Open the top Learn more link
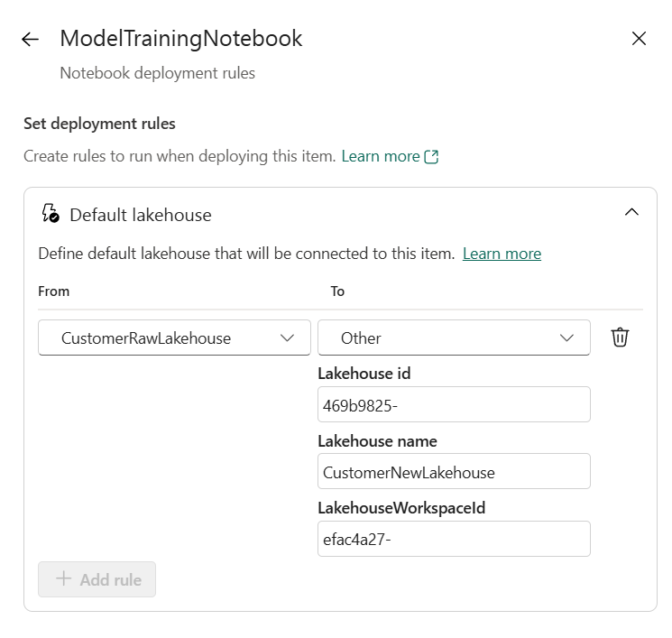Viewport: 672px width, 638px height. pos(381,156)
